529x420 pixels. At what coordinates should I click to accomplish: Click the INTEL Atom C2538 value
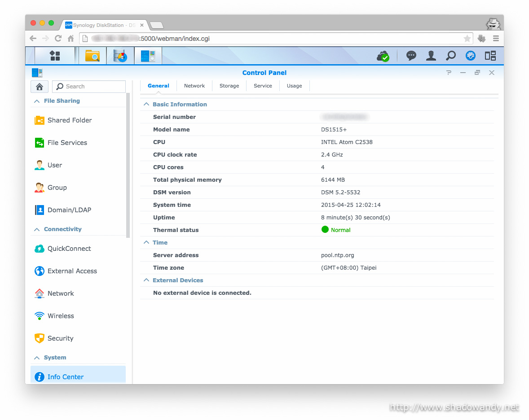(347, 142)
